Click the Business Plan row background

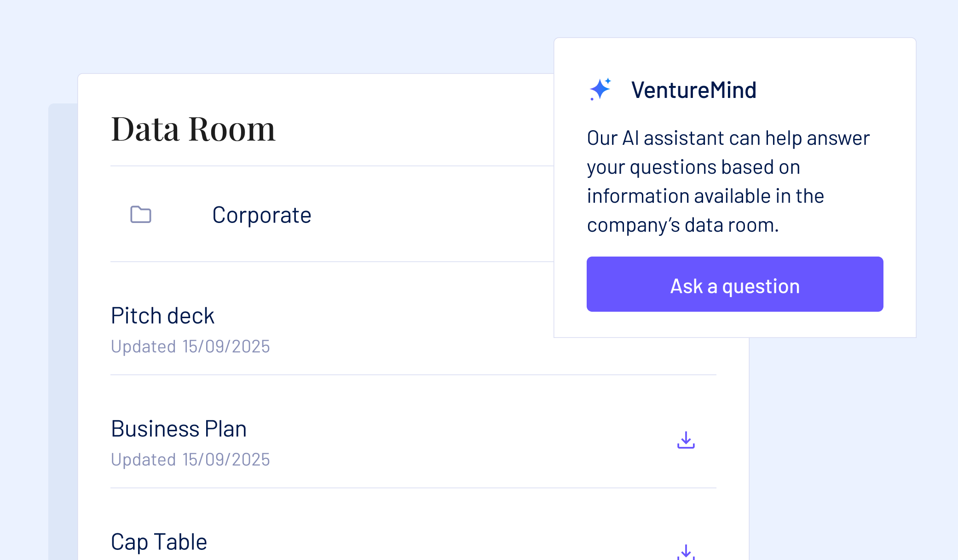413,432
